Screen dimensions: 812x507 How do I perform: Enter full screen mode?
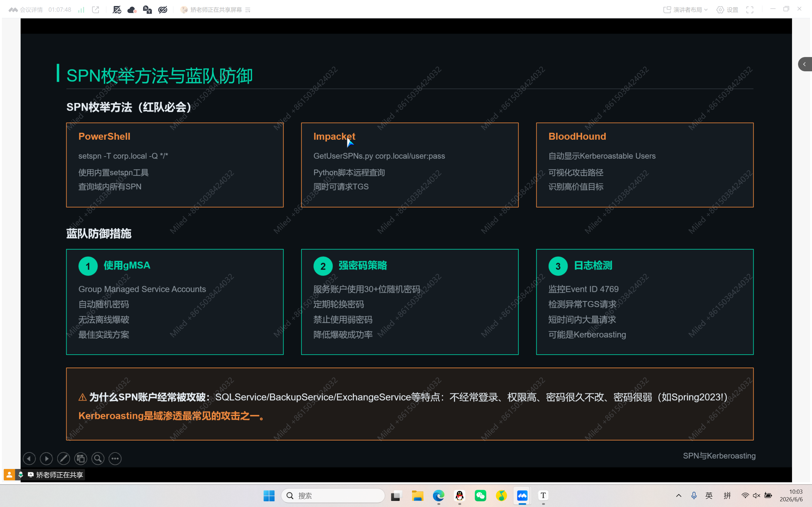pyautogui.click(x=750, y=10)
